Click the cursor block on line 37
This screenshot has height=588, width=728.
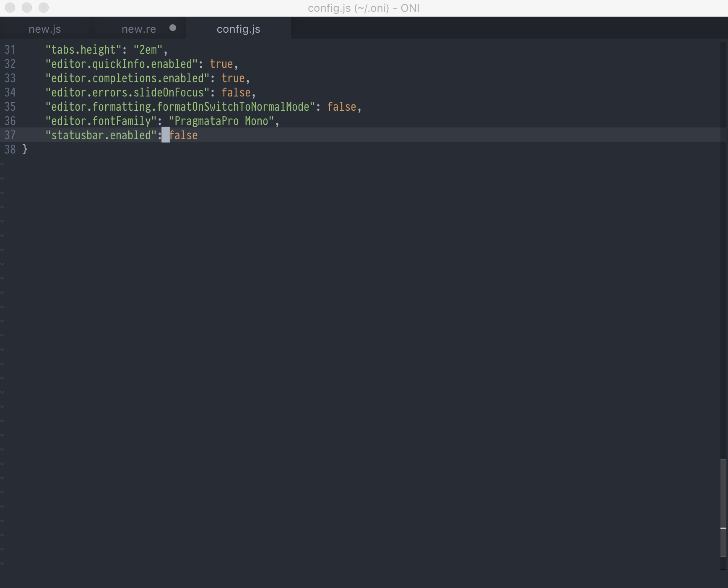166,135
